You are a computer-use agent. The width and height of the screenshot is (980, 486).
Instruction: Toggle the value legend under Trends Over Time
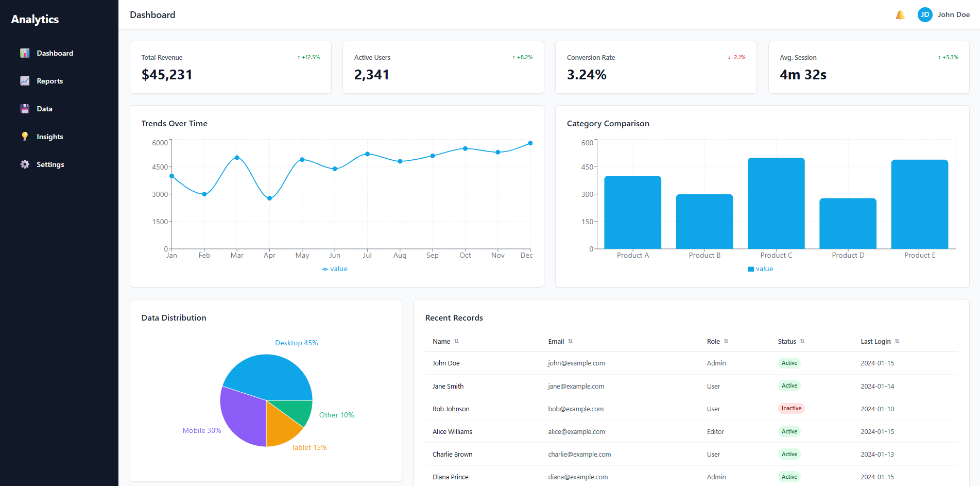pyautogui.click(x=335, y=269)
